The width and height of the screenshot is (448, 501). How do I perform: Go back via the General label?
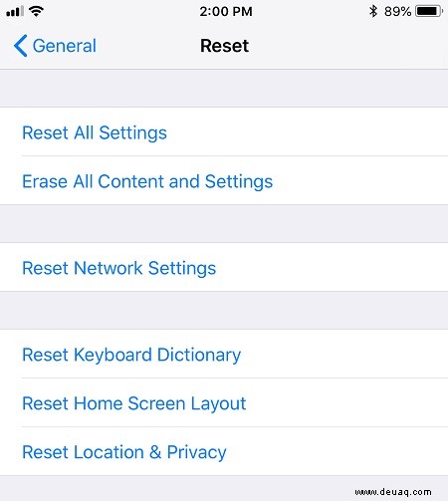(65, 46)
